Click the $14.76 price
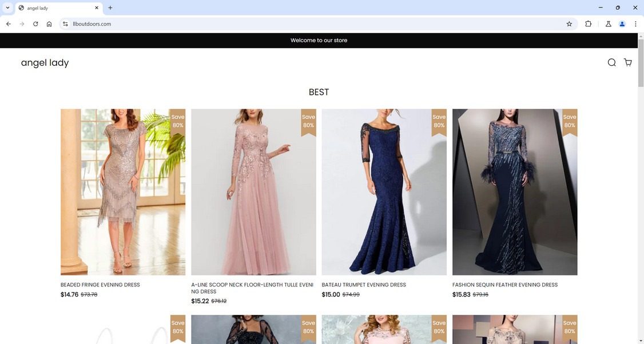This screenshot has height=344, width=644. (69, 294)
